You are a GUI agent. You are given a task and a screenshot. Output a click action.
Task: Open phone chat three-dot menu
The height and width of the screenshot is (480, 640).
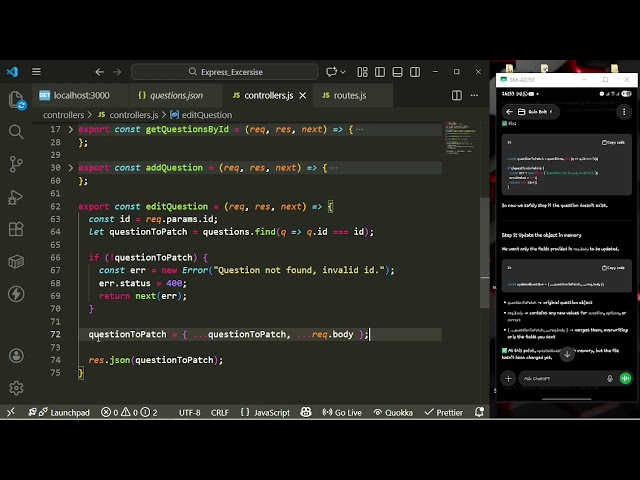pyautogui.click(x=624, y=111)
